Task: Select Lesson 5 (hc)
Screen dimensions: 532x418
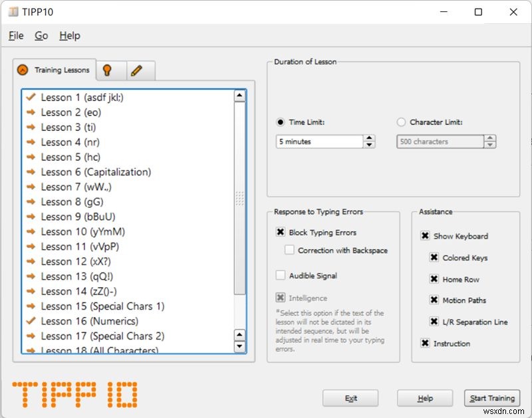Action: click(128, 157)
